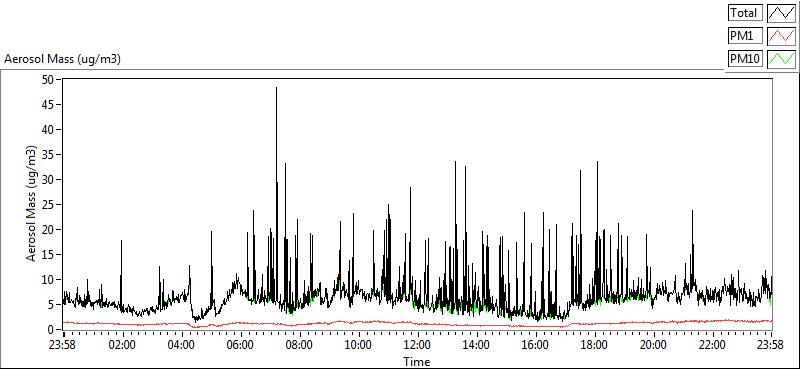The height and width of the screenshot is (369, 800).
Task: Click the 06:00 x-axis tick label
Action: click(241, 345)
